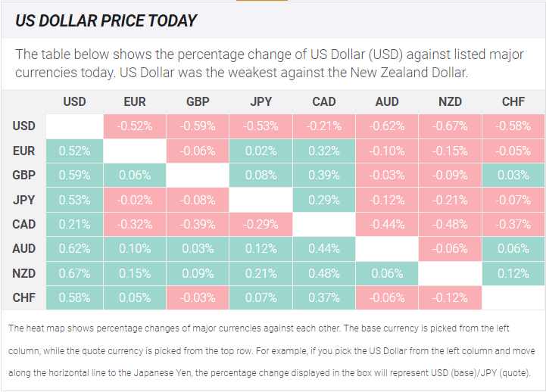Click the JPY/CAD cell showing 0.29%
This screenshot has height=392, width=546.
click(324, 200)
